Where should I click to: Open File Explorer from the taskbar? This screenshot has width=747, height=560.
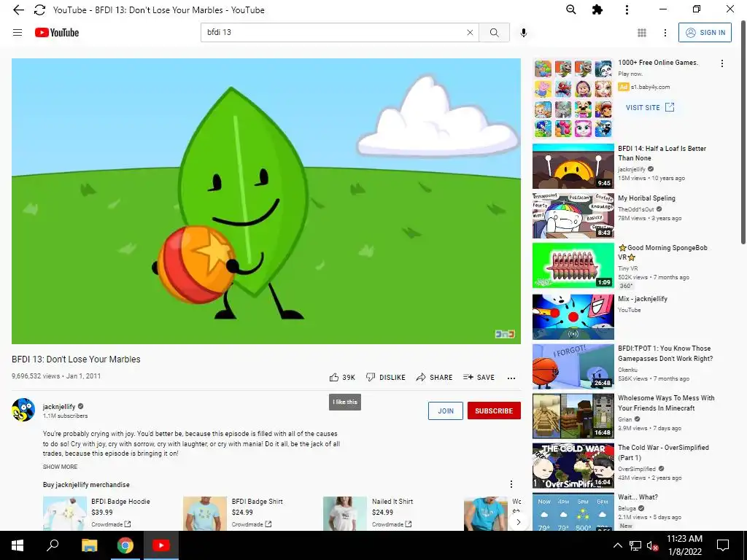[89, 545]
